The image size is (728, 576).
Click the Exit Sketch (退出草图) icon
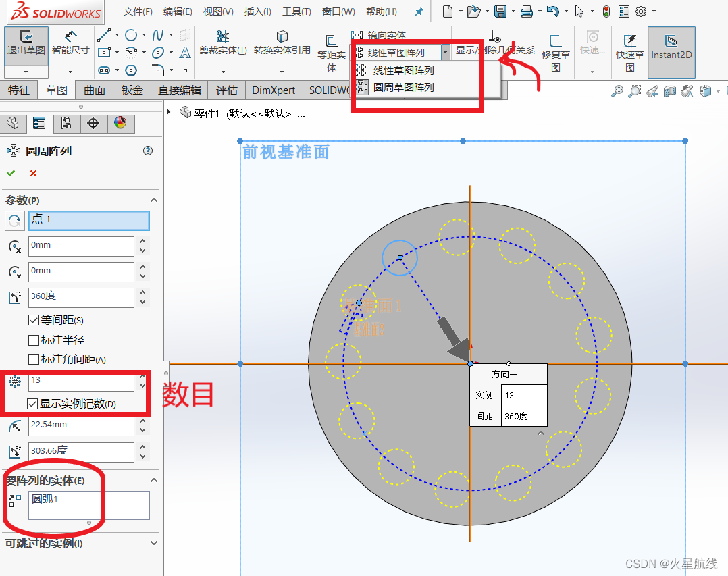[26, 42]
